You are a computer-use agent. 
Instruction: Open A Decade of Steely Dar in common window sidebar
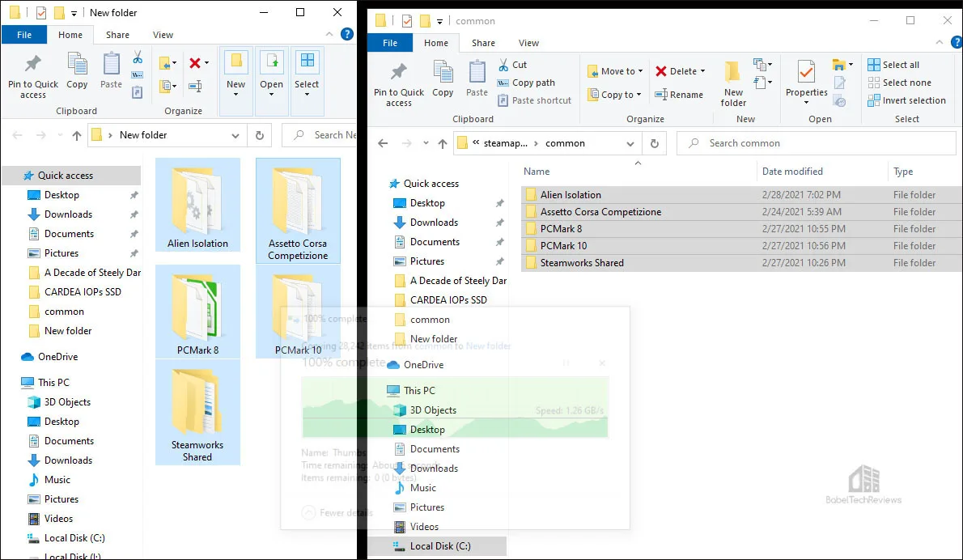coord(451,281)
